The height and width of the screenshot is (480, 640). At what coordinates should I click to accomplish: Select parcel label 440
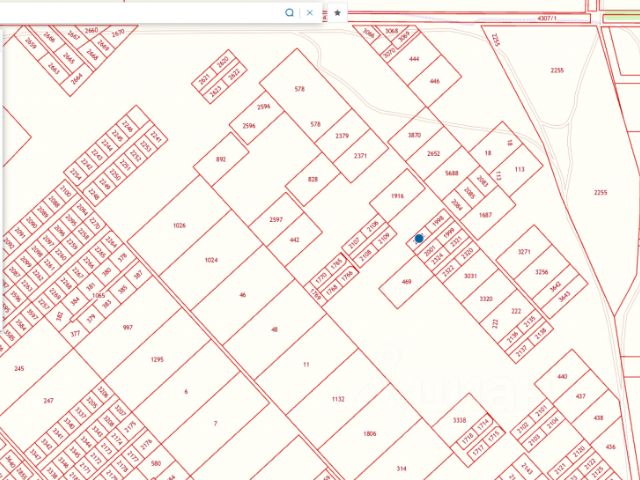[562, 376]
